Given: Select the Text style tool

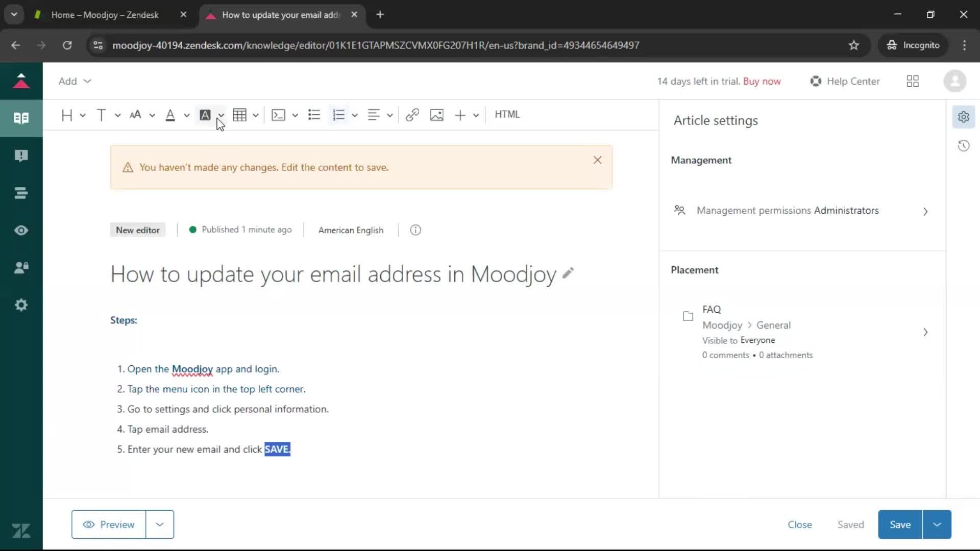Looking at the screenshot, I should point(101,115).
